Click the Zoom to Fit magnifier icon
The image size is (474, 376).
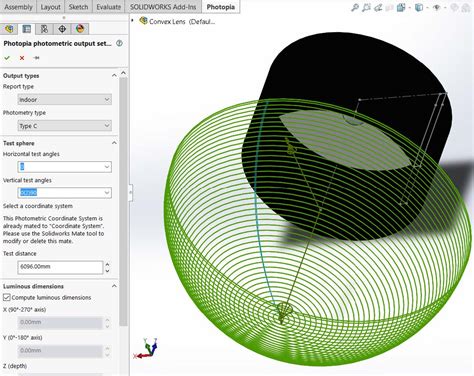355,7
